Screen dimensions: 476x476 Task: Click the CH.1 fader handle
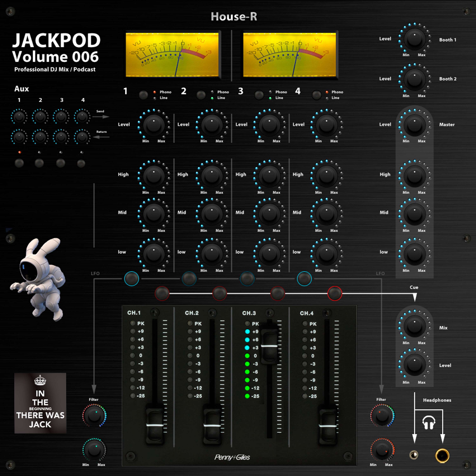click(x=155, y=425)
